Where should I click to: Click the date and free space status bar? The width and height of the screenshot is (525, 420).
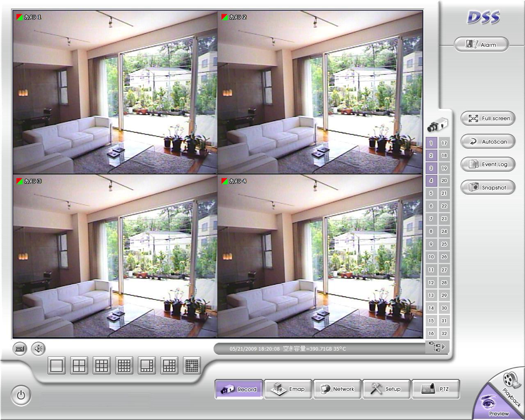coord(320,349)
